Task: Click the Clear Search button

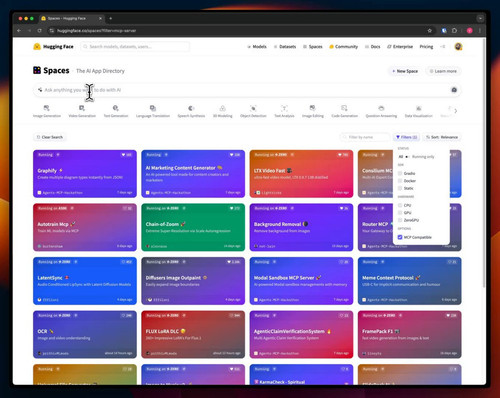Action: (x=50, y=137)
